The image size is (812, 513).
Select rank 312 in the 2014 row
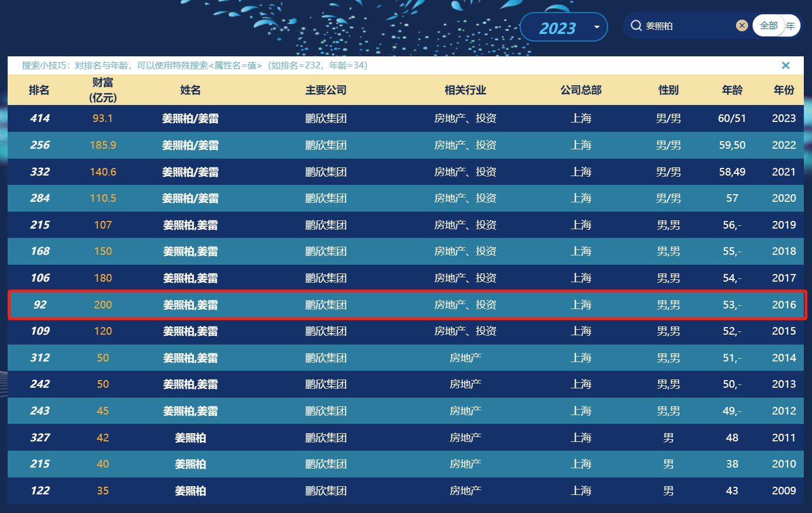(40, 358)
